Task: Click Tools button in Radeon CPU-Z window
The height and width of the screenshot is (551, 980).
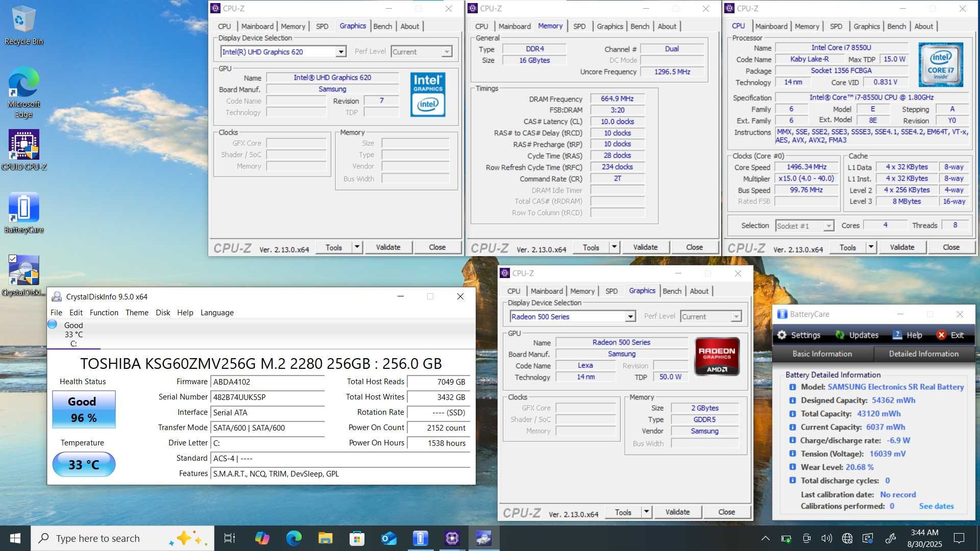Action: [623, 512]
